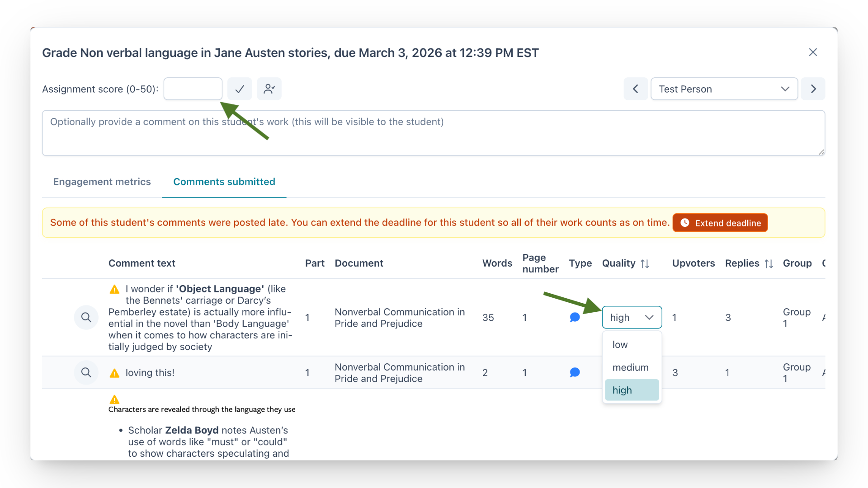This screenshot has height=488, width=868.
Task: Click the Comment text column header
Action: pos(142,263)
